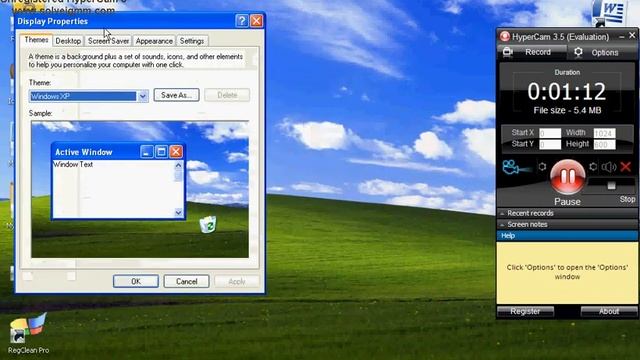Viewport: 640px width, 360px height.
Task: Click OK in Display Properties
Action: point(136,281)
